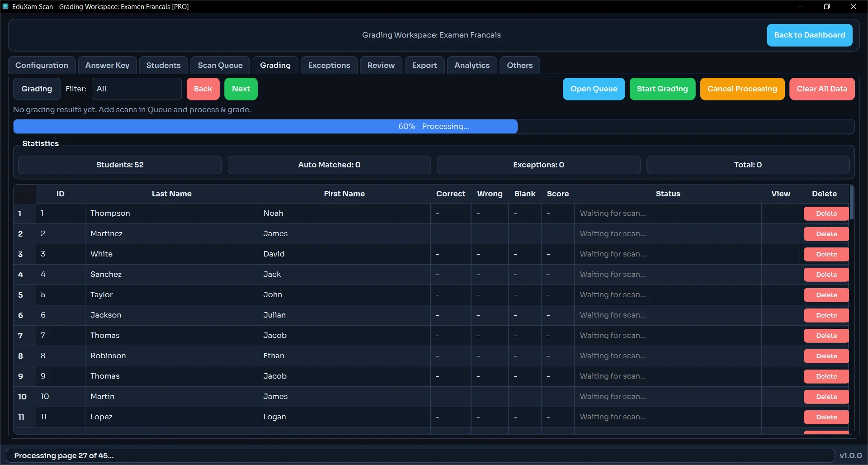Image resolution: width=868 pixels, height=465 pixels.
Task: Open the Filter dropdown showing All
Action: click(x=136, y=89)
